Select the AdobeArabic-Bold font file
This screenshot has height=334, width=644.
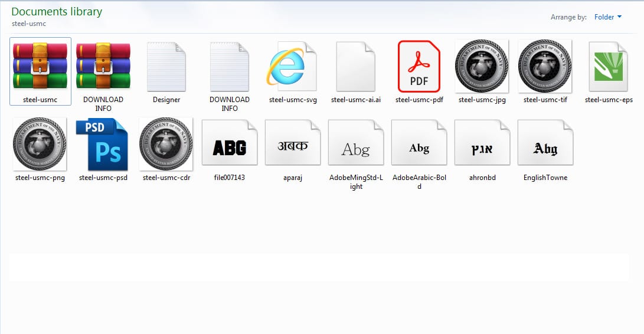(419, 144)
